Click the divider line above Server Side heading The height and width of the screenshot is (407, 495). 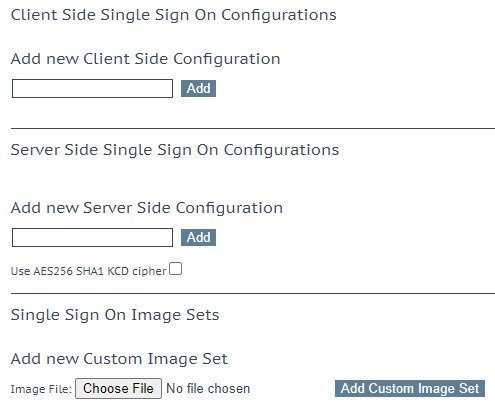click(253, 128)
